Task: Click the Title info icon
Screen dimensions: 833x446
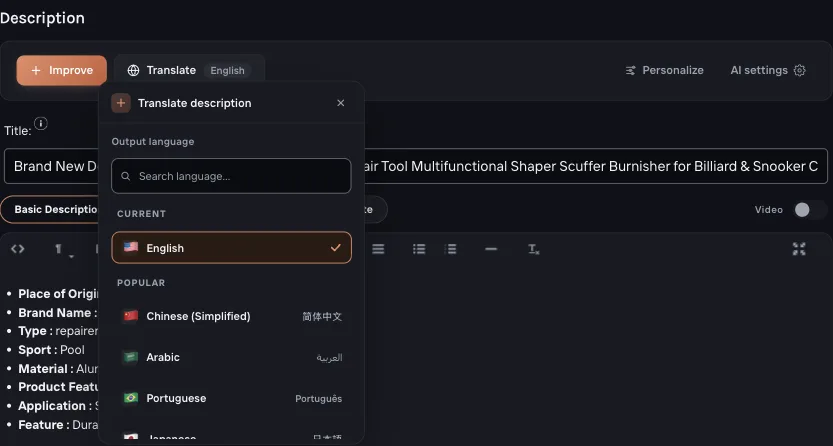Action: tap(41, 124)
